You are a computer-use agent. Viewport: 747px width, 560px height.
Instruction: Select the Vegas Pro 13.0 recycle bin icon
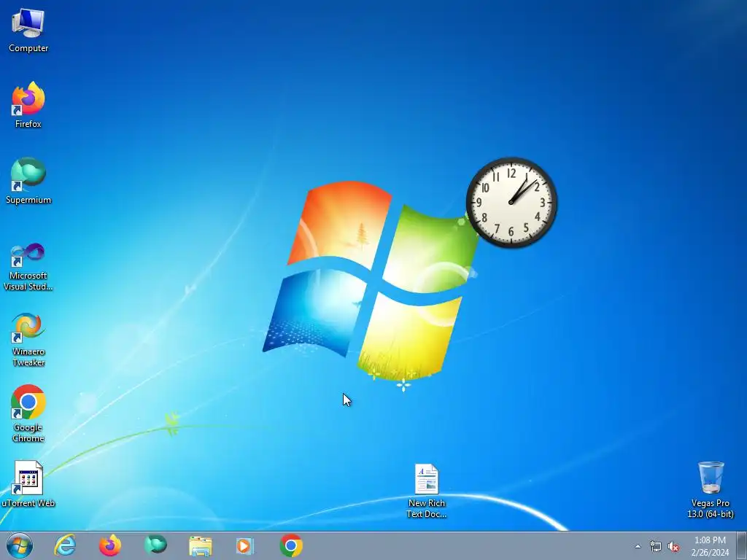(711, 489)
